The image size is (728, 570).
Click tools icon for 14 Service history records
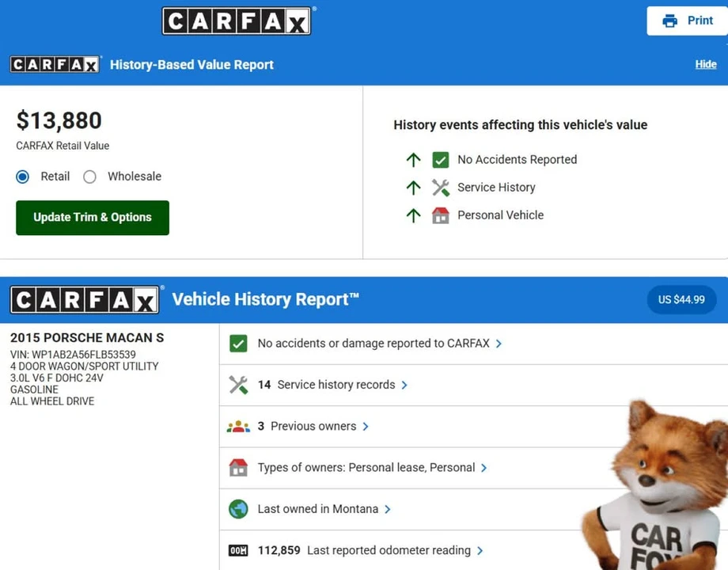coord(238,385)
